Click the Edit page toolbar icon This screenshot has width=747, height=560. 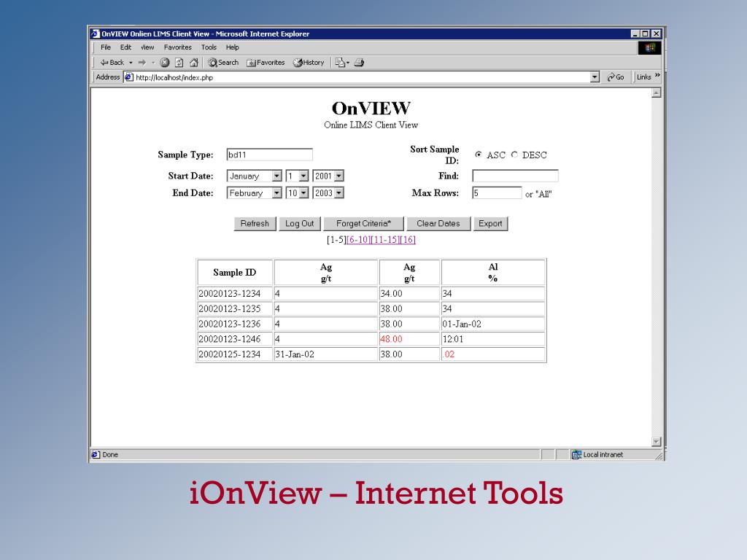click(x=340, y=63)
